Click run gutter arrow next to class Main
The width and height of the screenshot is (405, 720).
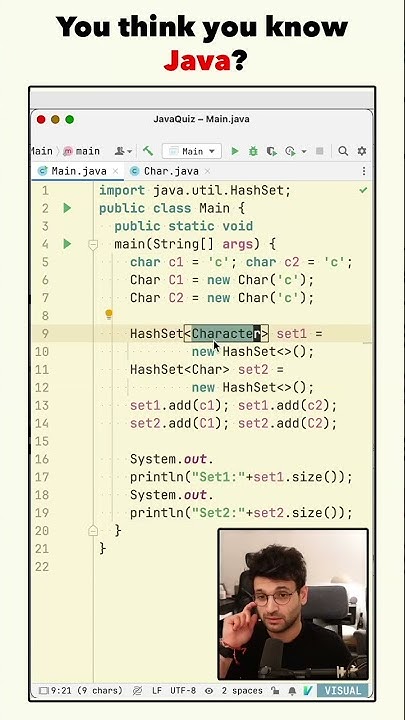[x=67, y=208]
